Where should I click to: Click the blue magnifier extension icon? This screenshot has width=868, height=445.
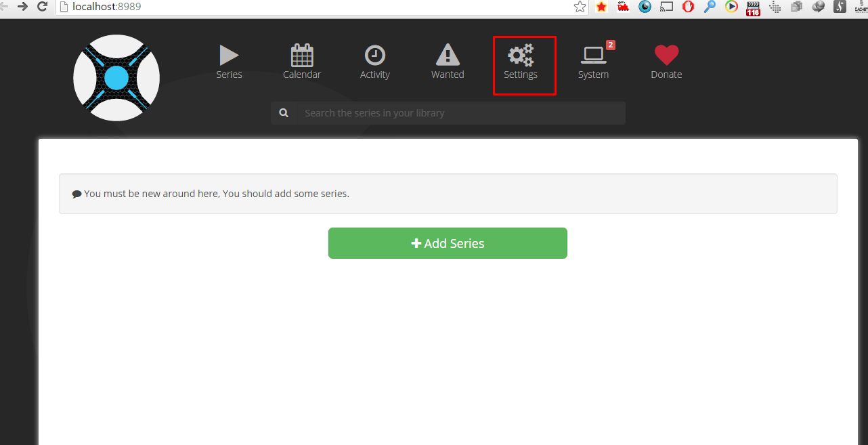[x=710, y=7]
